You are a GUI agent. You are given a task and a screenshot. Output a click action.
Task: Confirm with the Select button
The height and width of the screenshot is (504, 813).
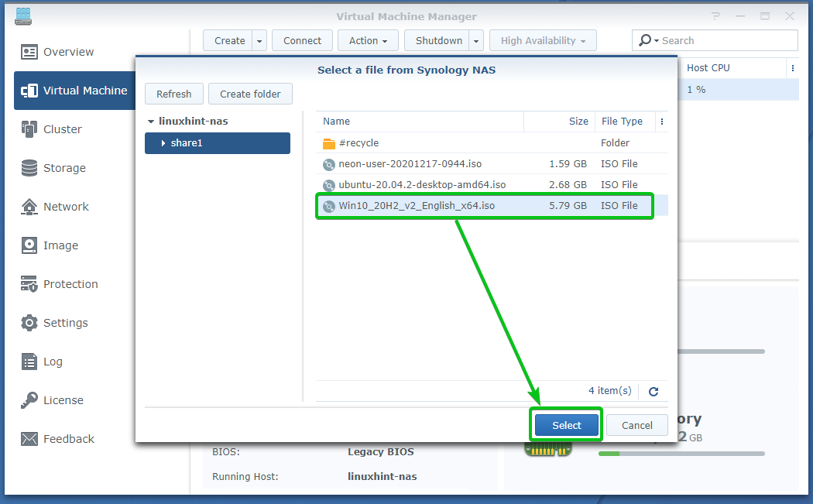click(x=566, y=425)
